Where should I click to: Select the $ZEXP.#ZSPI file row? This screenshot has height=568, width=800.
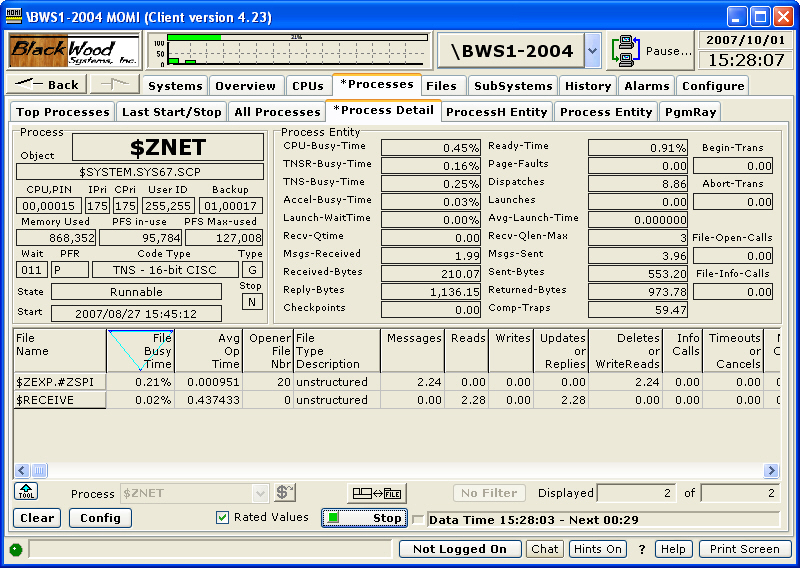59,381
